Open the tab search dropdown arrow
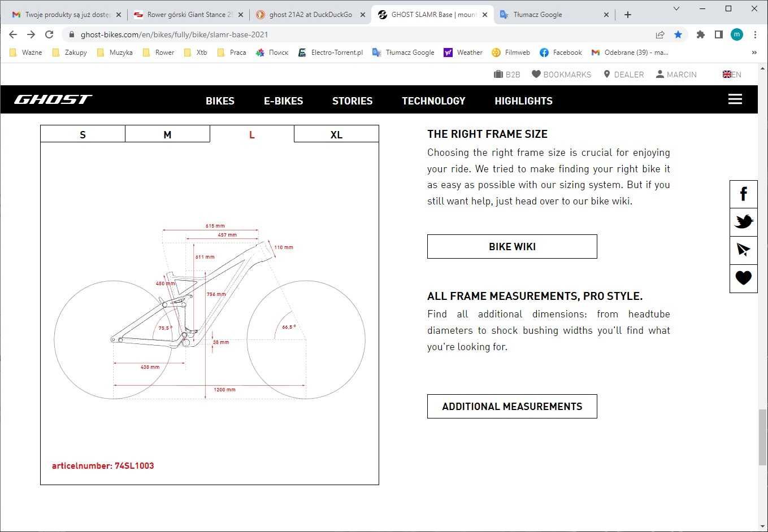 [x=676, y=8]
